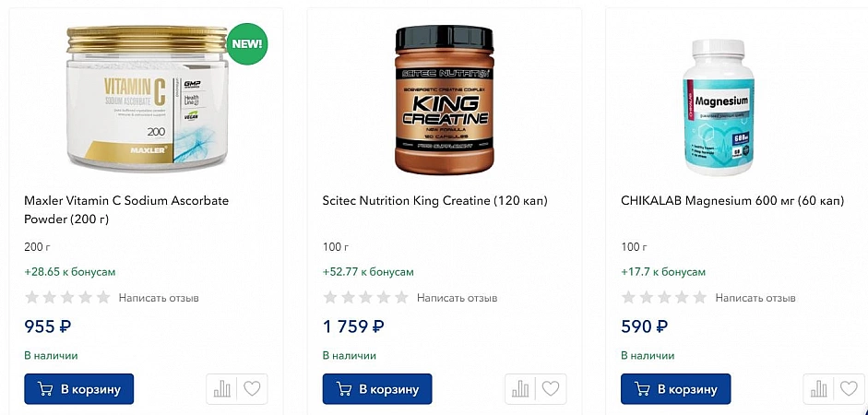Add Maxler Vitamin C to comparison
The height and width of the screenshot is (415, 868).
222,389
